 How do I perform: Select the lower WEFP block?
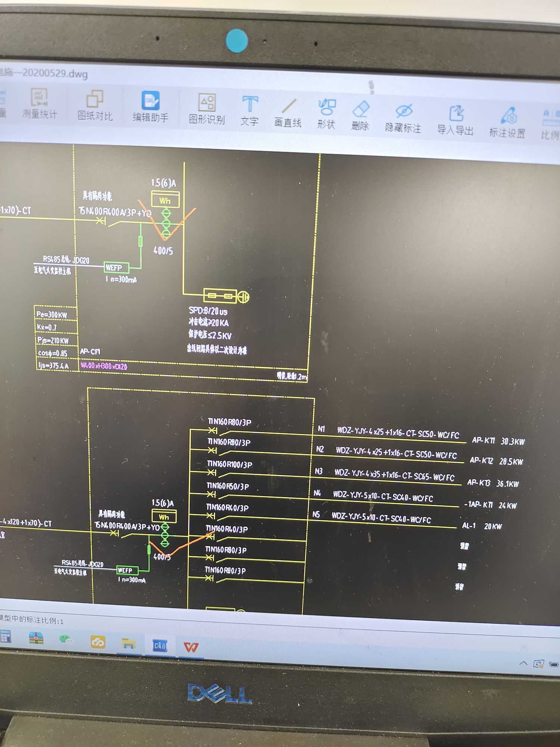127,570
